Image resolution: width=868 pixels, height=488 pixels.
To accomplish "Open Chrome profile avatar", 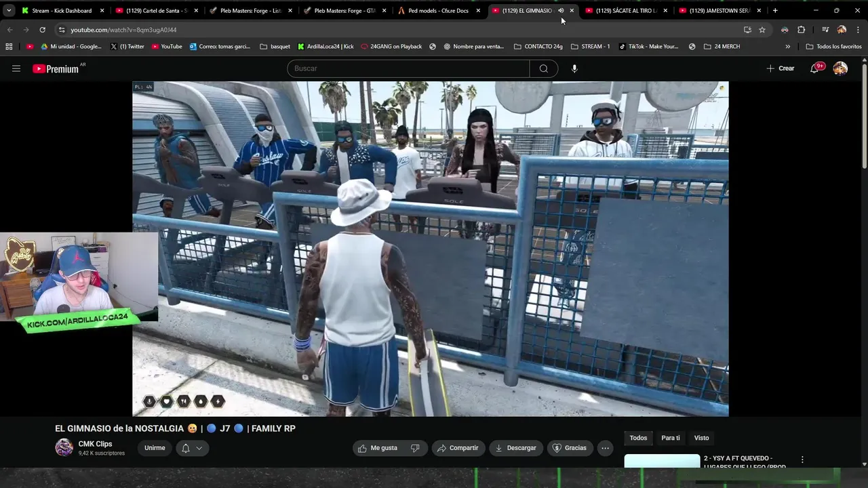I will [842, 30].
